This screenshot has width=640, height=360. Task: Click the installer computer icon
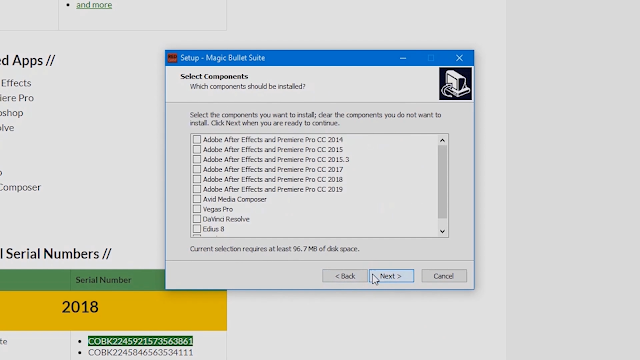(456, 84)
